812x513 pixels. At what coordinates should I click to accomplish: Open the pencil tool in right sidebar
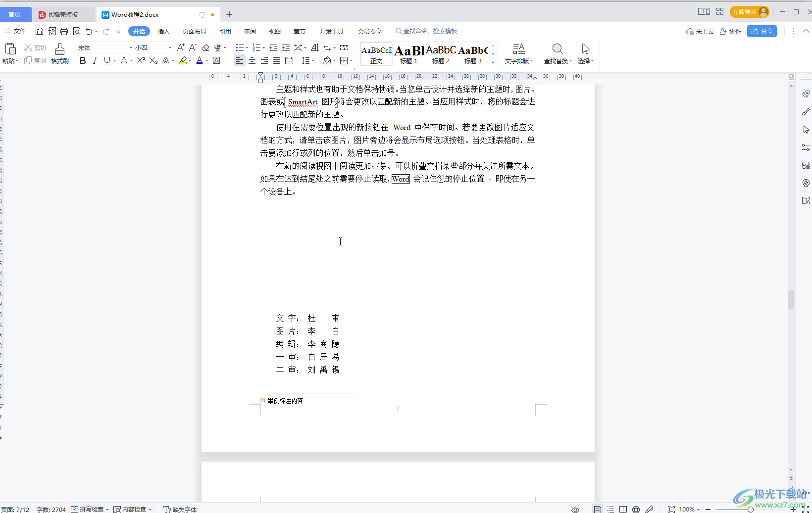(x=806, y=112)
